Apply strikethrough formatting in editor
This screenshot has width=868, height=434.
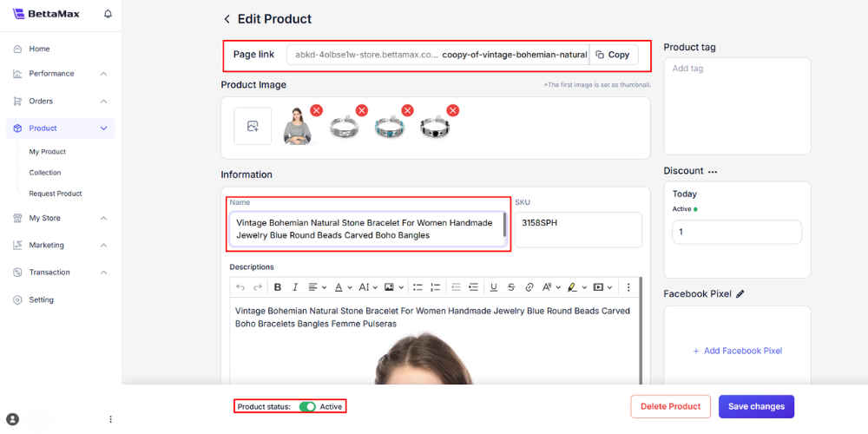pos(511,287)
